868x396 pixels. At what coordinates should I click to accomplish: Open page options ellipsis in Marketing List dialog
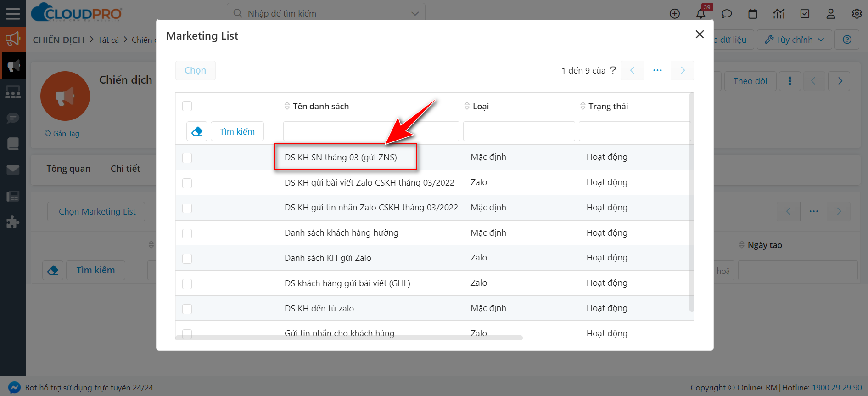[x=657, y=70]
